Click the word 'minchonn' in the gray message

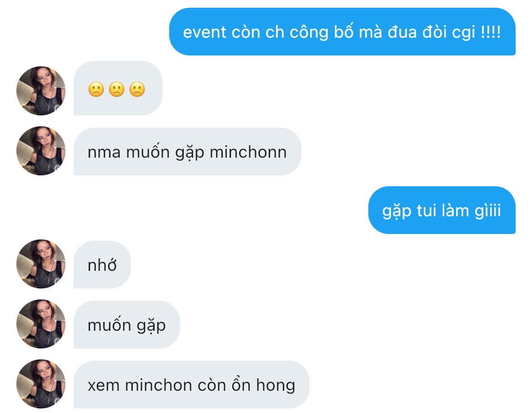248,152
